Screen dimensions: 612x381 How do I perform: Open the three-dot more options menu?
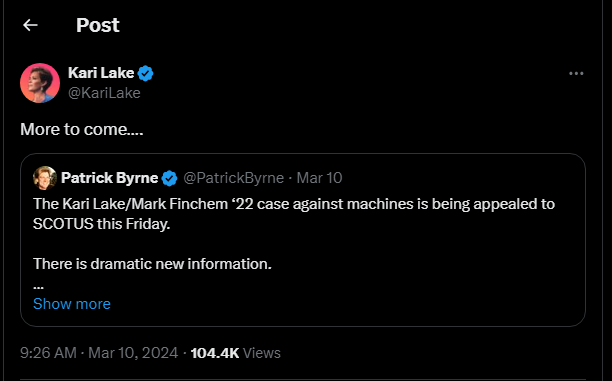(x=576, y=73)
